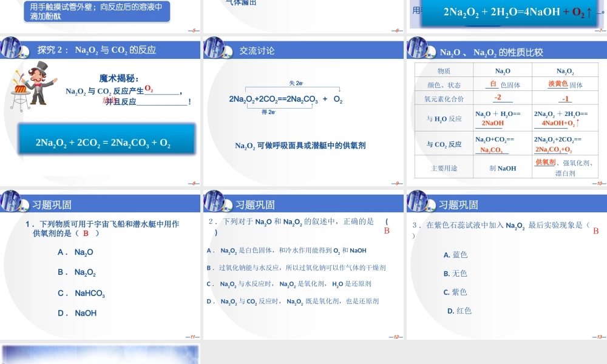The image size is (607, 364).
Task: Click option D. 红色 in question 3
Action: (459, 311)
